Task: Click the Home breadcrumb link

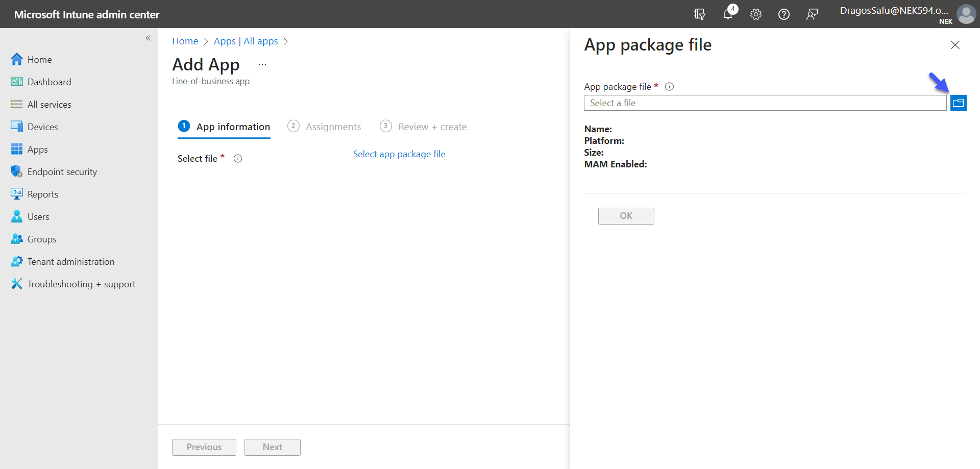Action: click(x=185, y=41)
